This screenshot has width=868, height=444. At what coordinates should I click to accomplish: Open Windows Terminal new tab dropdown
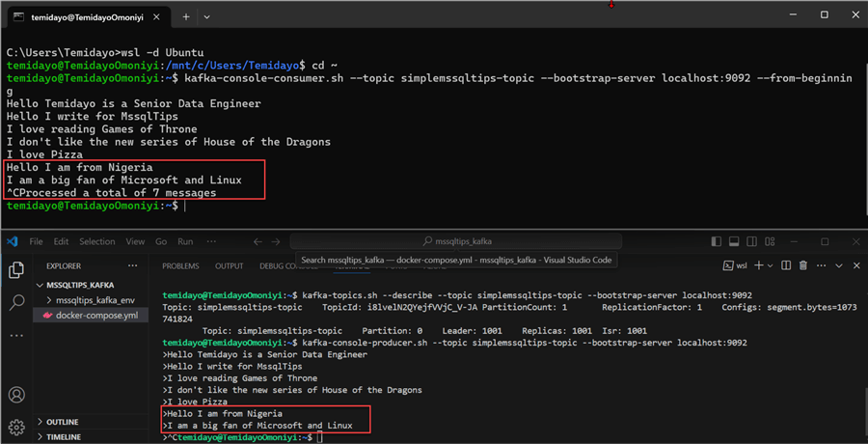click(210, 16)
